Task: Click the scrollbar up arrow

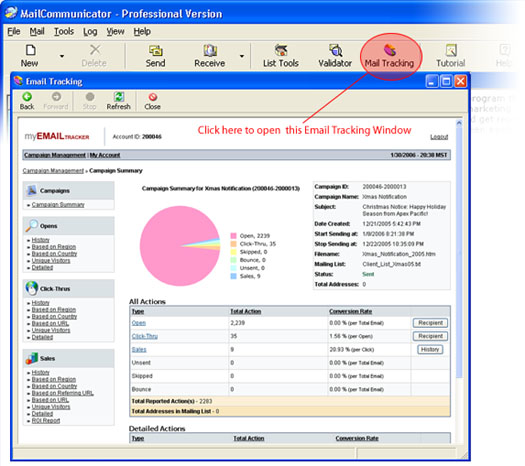Action: (x=459, y=123)
